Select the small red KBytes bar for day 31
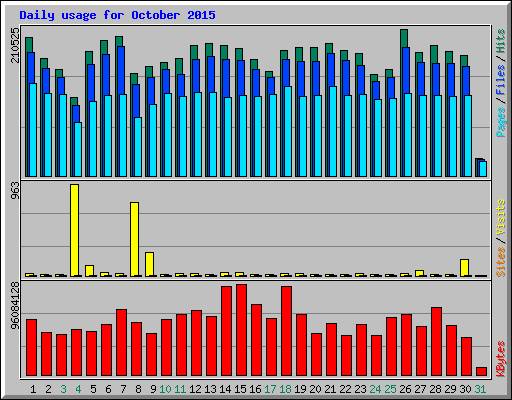This screenshot has height=400, width=512. [x=482, y=371]
